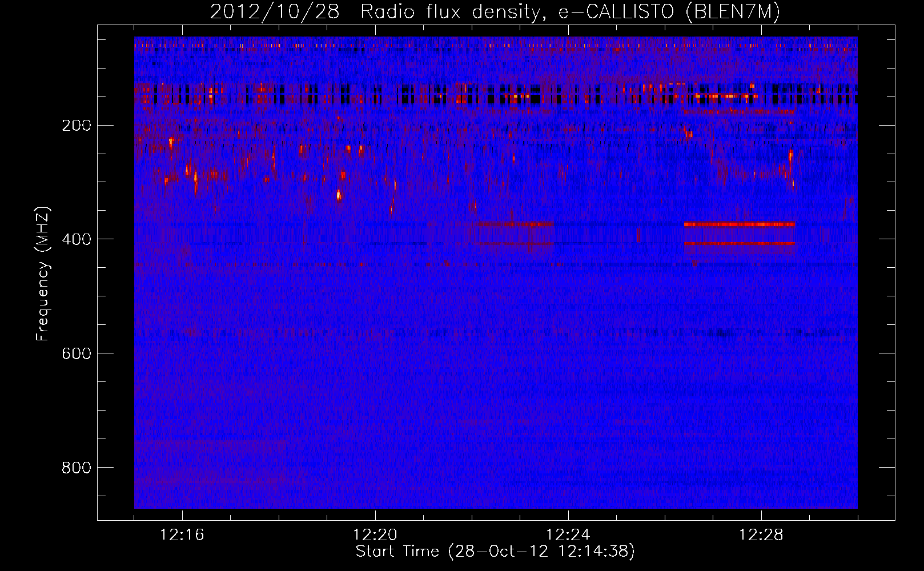924x571 pixels.
Task: Click the 12:20 time tick label
Action: pyautogui.click(x=375, y=534)
